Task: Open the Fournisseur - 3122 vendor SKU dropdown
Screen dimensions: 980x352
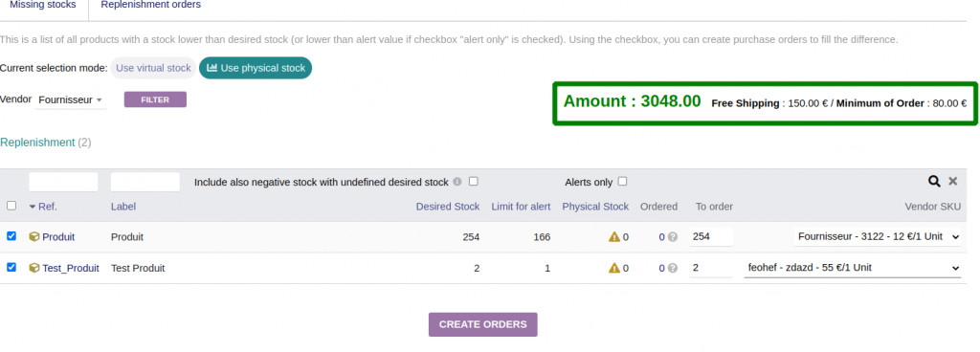Action: pos(879,236)
